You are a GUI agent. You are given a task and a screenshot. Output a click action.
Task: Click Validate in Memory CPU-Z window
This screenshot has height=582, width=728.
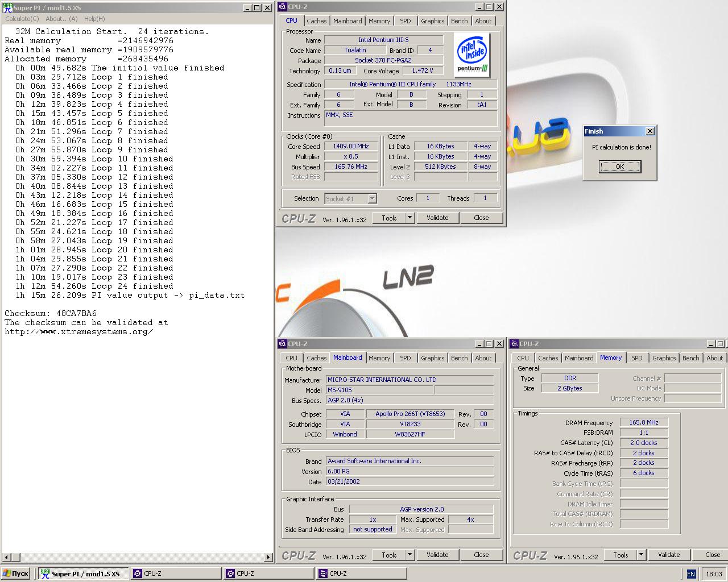669,555
